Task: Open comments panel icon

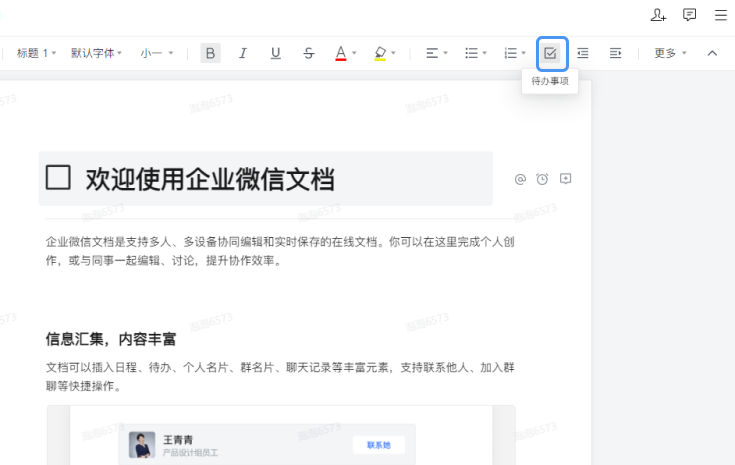Action: [x=690, y=15]
